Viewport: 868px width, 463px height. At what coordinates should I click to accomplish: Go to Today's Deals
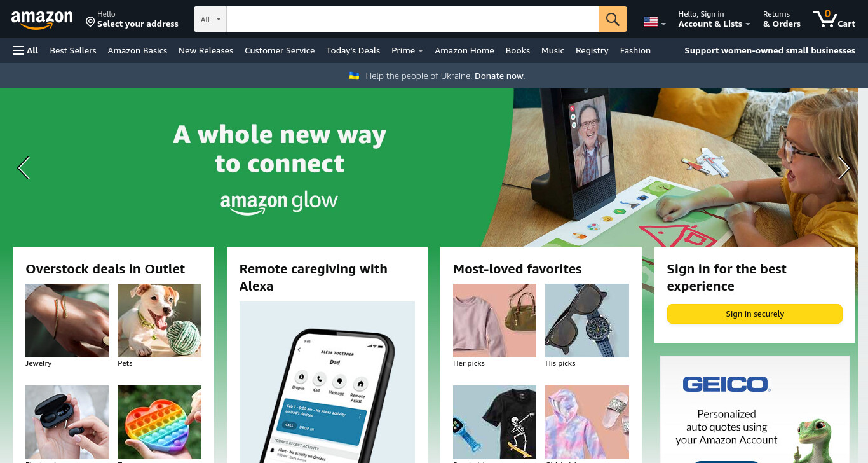point(353,50)
